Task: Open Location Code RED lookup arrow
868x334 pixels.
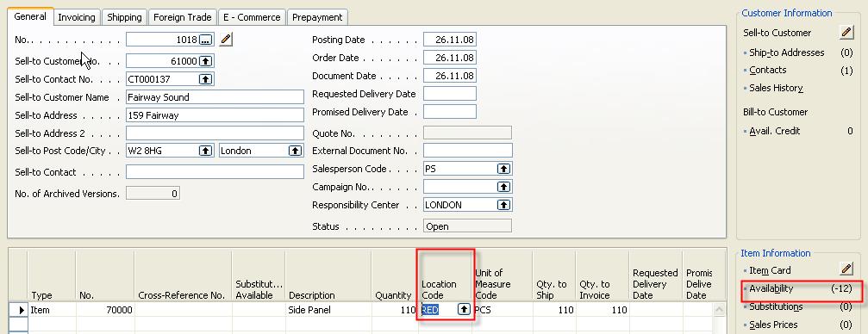Action: click(464, 310)
